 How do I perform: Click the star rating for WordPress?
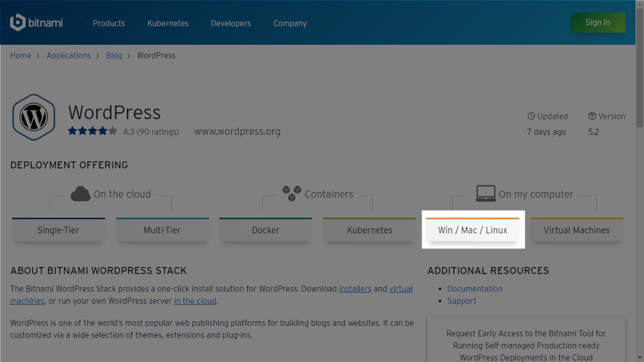click(93, 131)
